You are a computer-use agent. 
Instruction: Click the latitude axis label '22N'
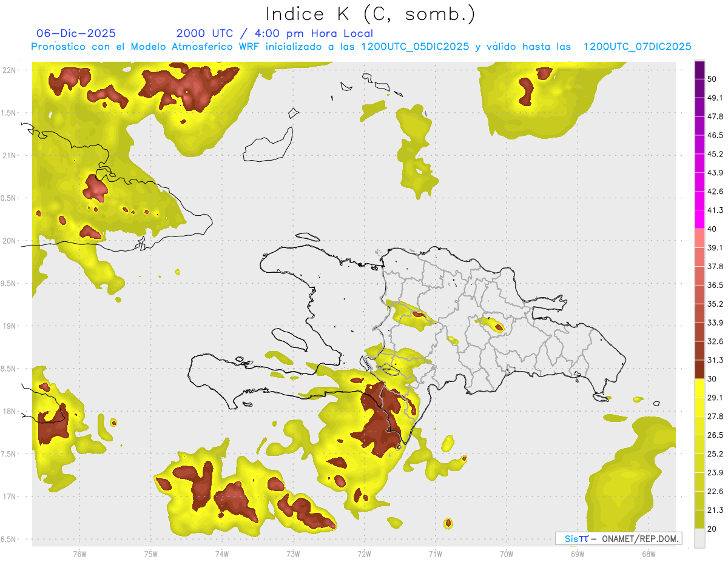[x=9, y=70]
